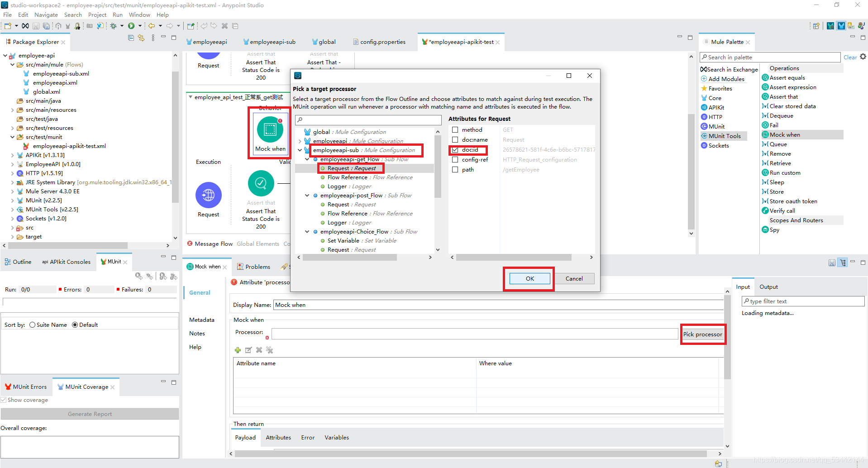Open the HTTP palette category
The height and width of the screenshot is (468, 868).
coord(715,117)
